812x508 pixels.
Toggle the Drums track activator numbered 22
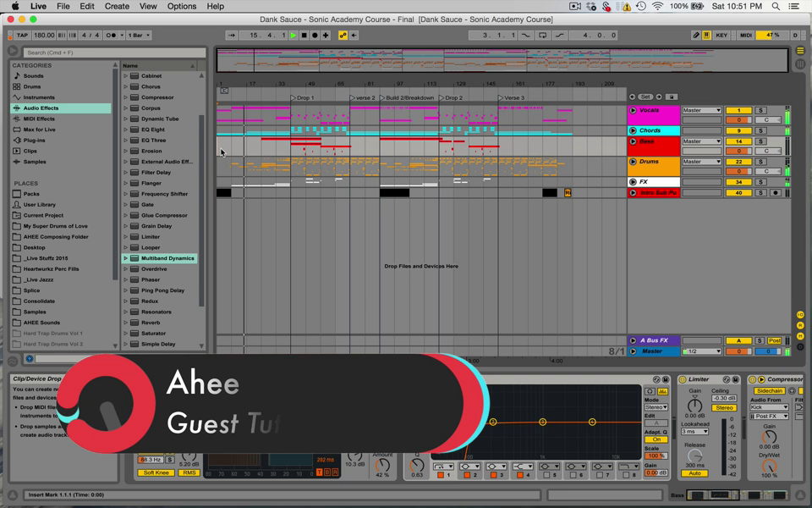point(738,162)
